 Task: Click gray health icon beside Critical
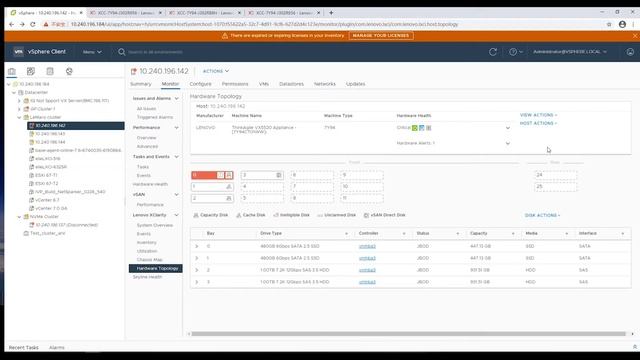point(429,128)
